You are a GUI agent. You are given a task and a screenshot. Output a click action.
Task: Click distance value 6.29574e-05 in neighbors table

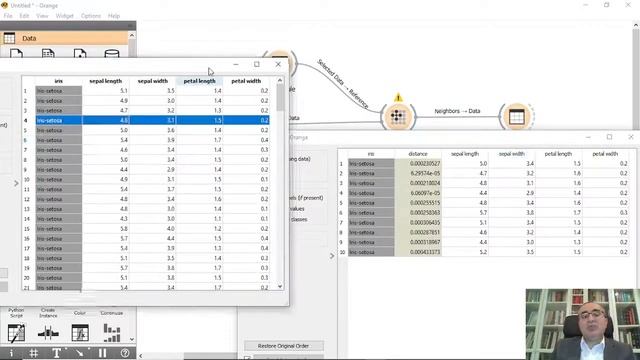[418, 173]
